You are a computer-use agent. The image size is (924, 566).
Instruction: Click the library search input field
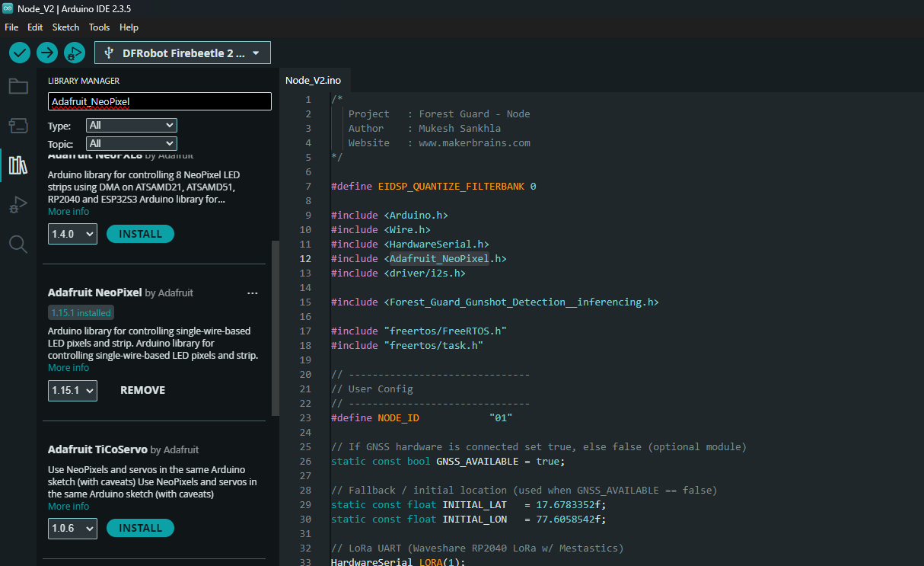pos(159,101)
